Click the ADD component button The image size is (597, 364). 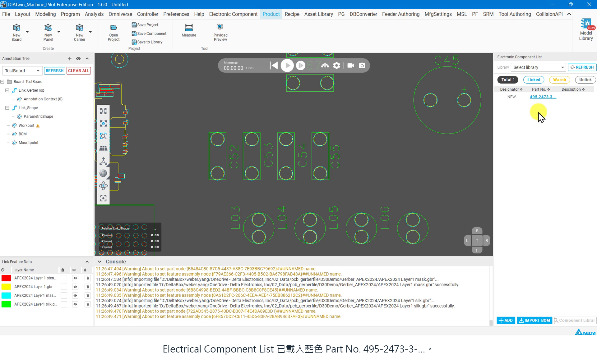506,321
